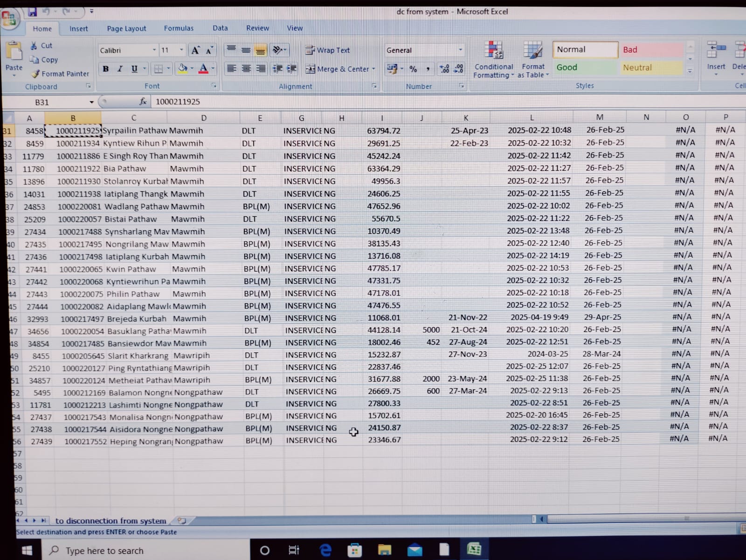Open the Fill Color paint bucket

click(183, 69)
